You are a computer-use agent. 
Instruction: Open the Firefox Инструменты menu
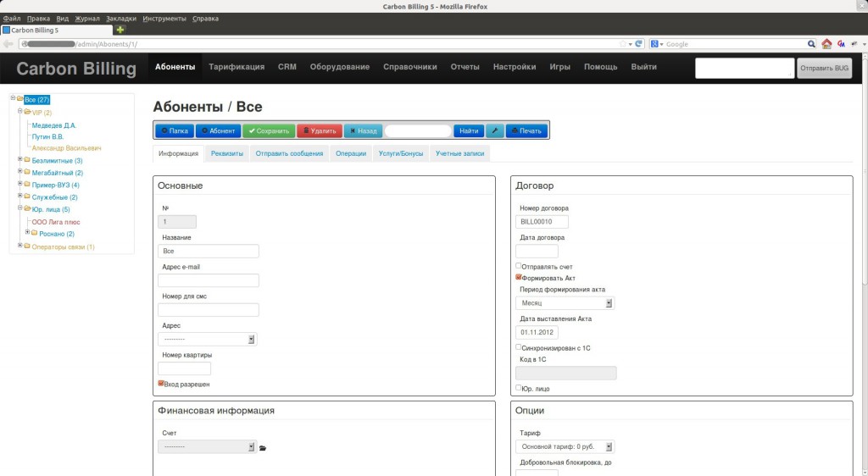(x=164, y=19)
